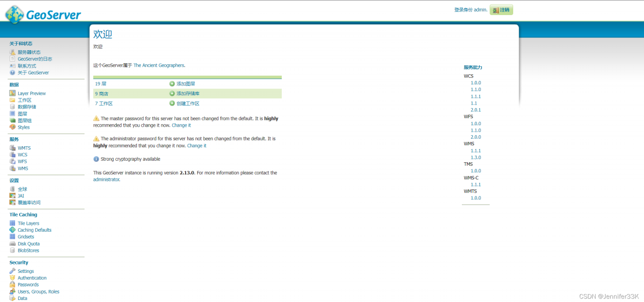Click the 数据存储 database icon
Image resolution: width=644 pixels, height=302 pixels.
13,107
